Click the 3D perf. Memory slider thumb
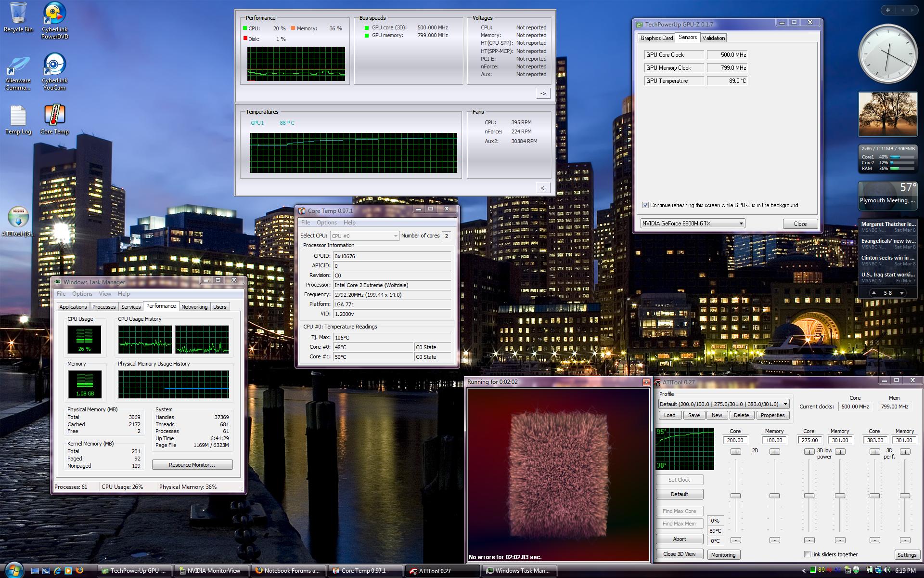The image size is (924, 578). [x=905, y=496]
